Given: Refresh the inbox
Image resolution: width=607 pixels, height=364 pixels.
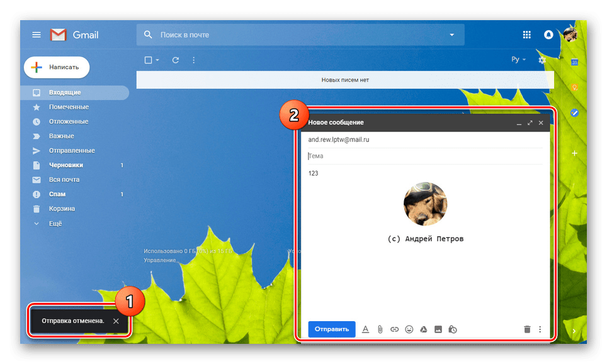Looking at the screenshot, I should 176,60.
